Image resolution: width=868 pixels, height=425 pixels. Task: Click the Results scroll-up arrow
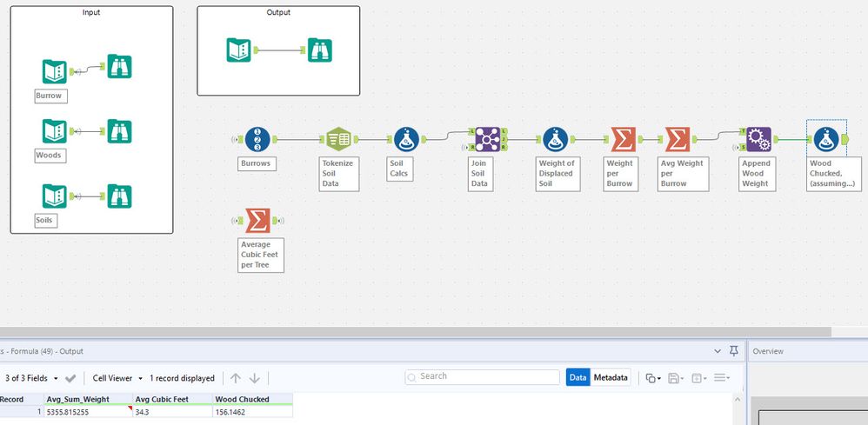coord(737,399)
